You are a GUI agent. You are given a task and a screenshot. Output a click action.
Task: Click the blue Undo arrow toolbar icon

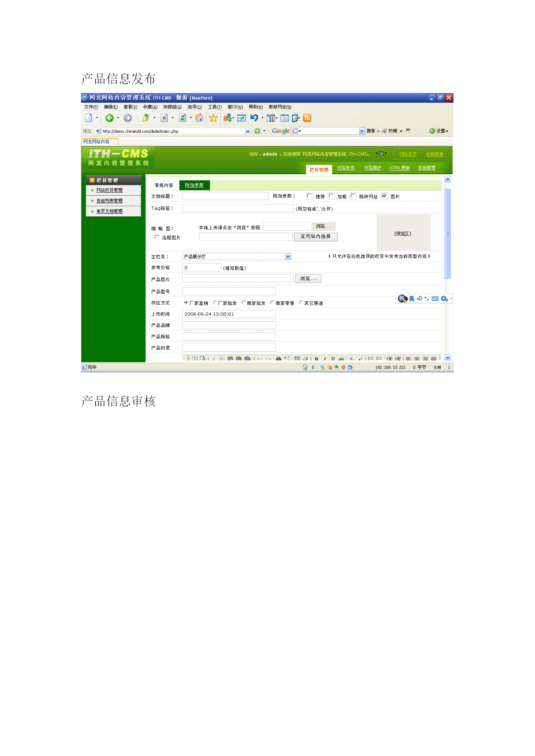tap(254, 118)
